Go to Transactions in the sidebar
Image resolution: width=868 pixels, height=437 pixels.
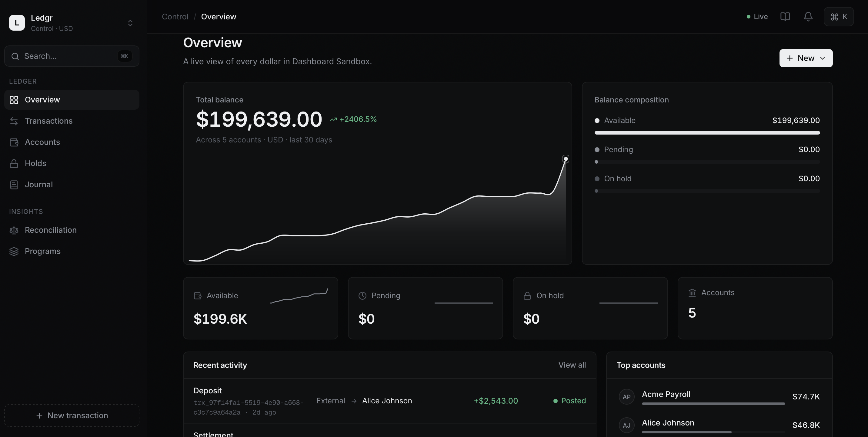point(72,121)
